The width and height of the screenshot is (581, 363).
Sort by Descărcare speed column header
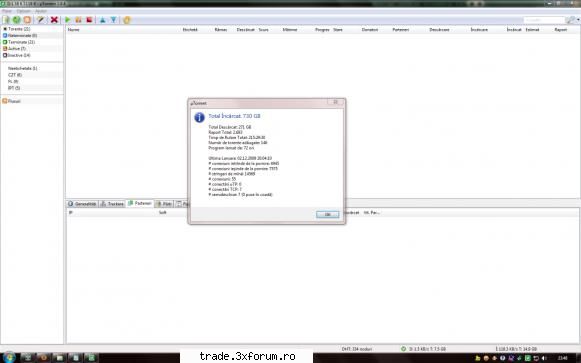(x=439, y=29)
